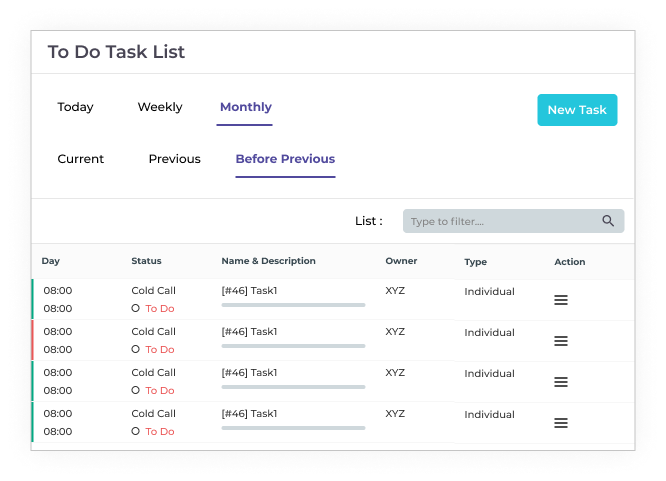Image resolution: width=666 pixels, height=481 pixels.
Task: Toggle the To Do status circle in first row
Action: [136, 309]
